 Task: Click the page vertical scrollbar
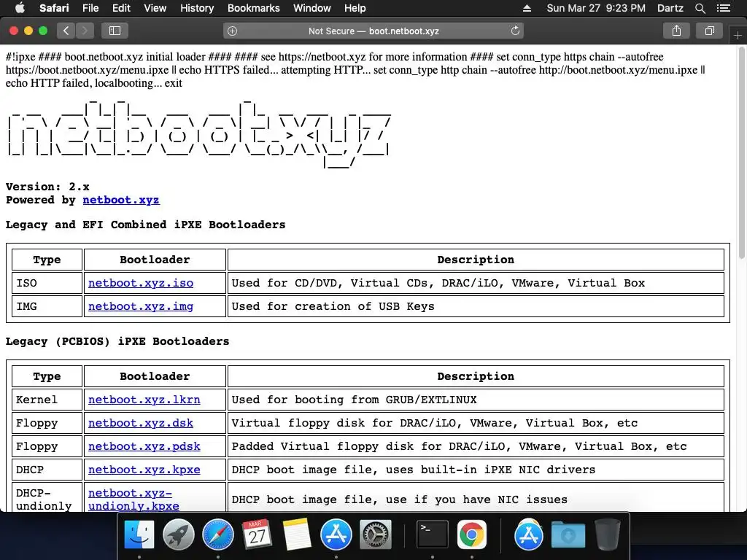[x=741, y=152]
